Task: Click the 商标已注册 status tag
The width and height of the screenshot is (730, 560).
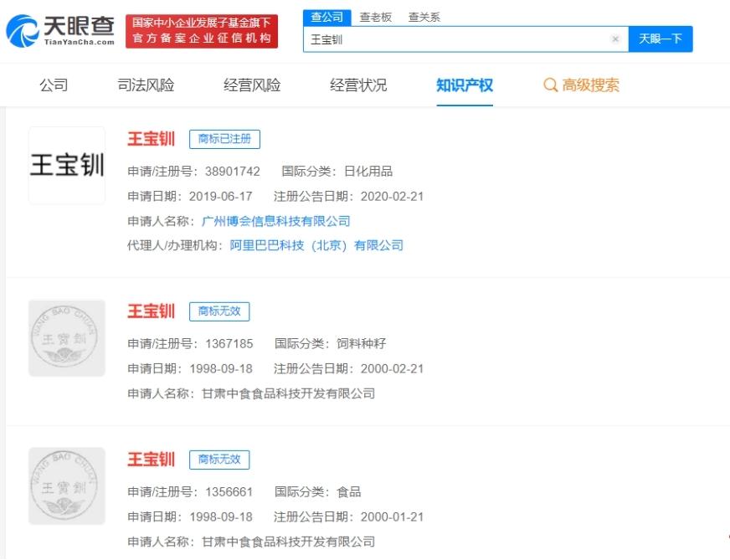Action: pyautogui.click(x=224, y=139)
